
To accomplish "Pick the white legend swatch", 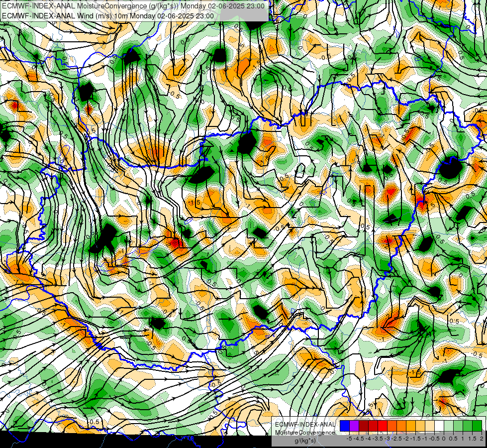I will pos(439,426).
